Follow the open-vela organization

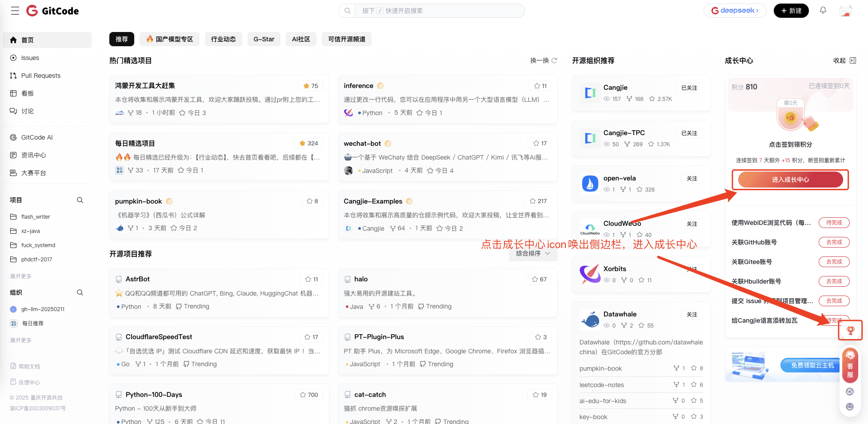pos(692,179)
